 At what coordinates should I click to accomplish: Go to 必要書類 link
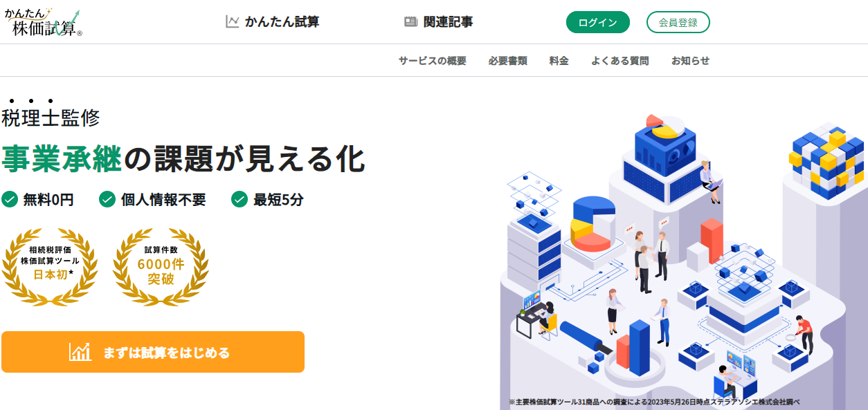tap(508, 61)
